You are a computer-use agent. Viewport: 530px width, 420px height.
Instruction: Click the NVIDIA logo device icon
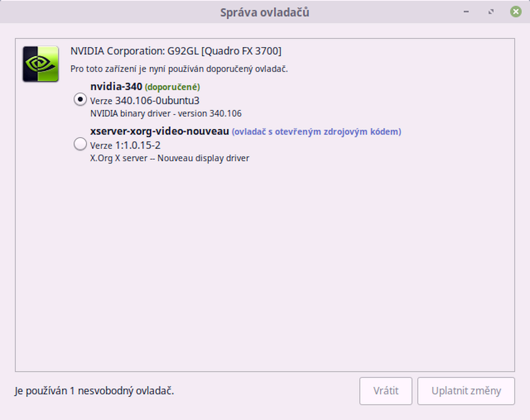pyautogui.click(x=40, y=64)
